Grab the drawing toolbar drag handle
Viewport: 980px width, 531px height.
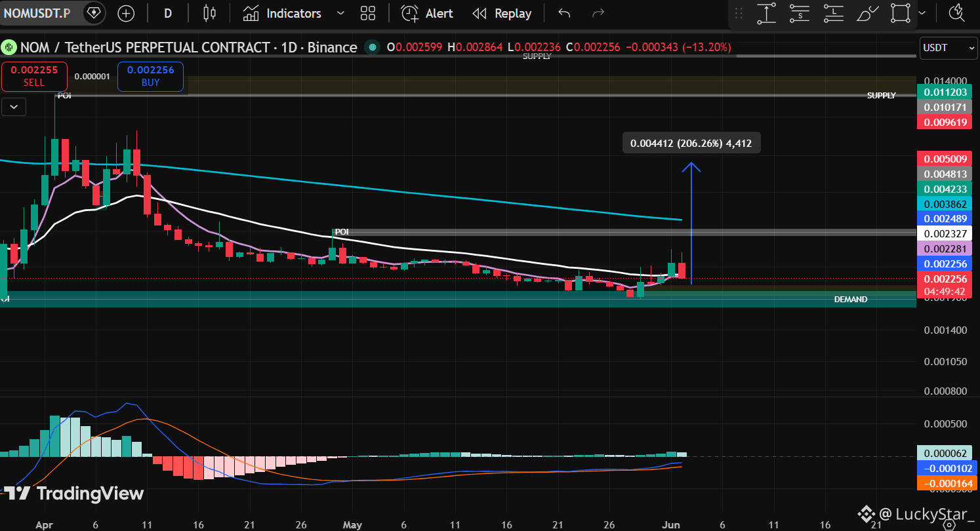point(739,13)
